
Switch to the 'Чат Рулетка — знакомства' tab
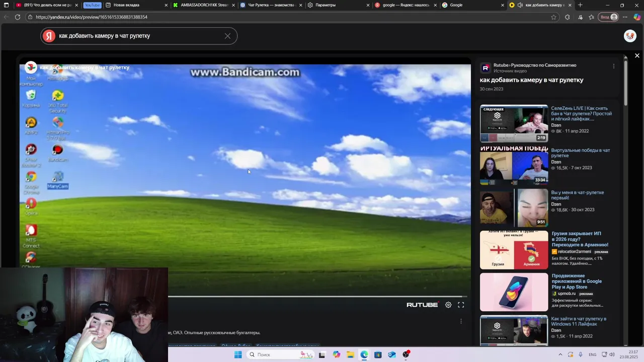pos(271,5)
